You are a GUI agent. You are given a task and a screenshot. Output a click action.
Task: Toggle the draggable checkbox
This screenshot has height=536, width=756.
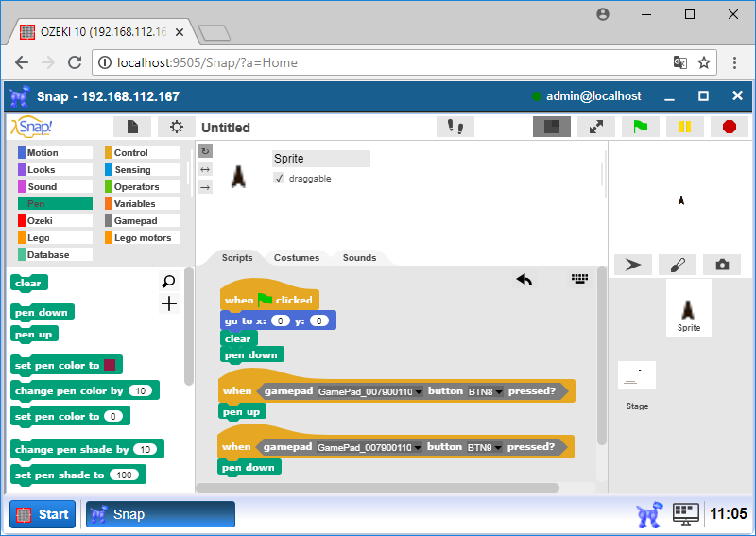(x=279, y=178)
